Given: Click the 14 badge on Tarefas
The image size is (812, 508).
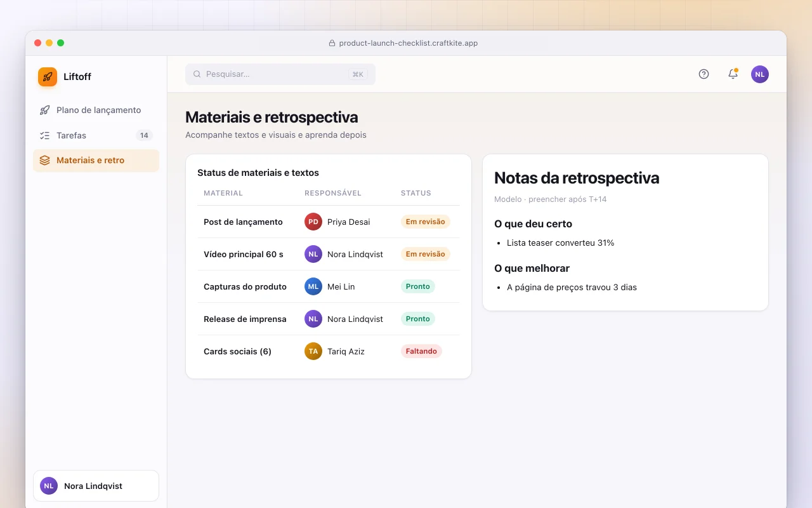Looking at the screenshot, I should [x=144, y=135].
